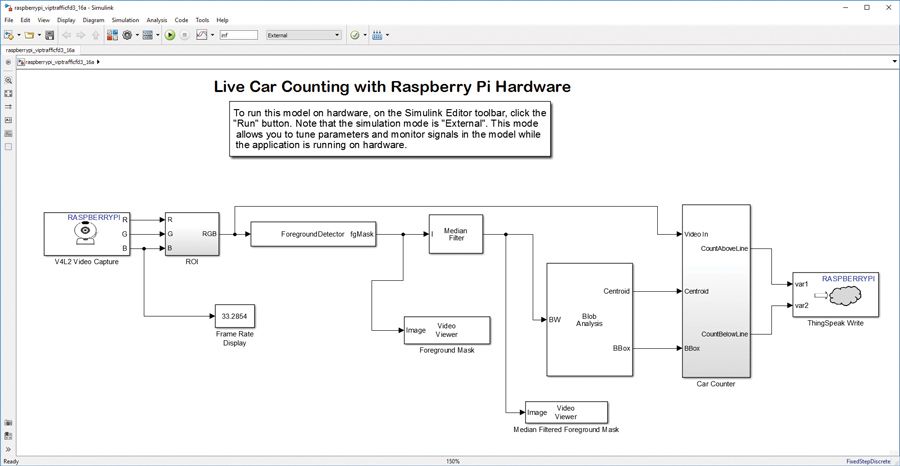Expand the left palette with double chevron
The height and width of the screenshot is (466, 900).
pyautogui.click(x=8, y=449)
